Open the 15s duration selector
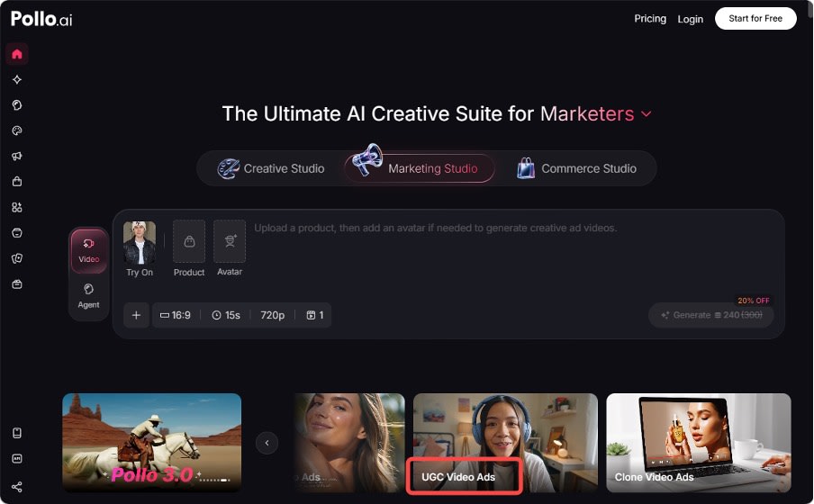The height and width of the screenshot is (504, 814). (x=226, y=315)
